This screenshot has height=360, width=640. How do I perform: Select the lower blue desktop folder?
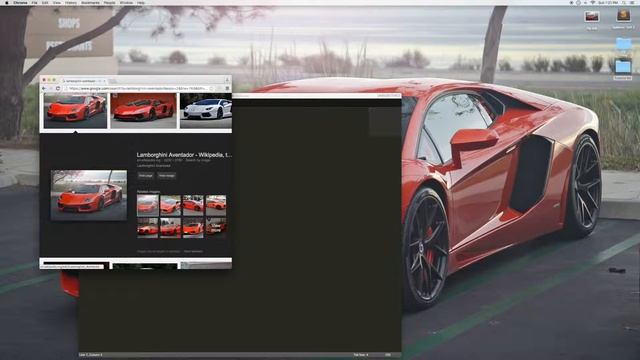(x=623, y=66)
